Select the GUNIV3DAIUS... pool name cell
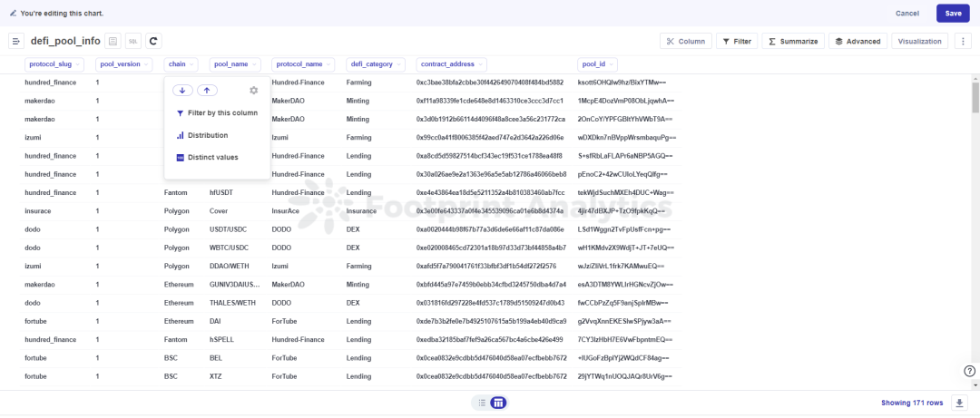Viewport: 980px width, 418px height. [235, 285]
